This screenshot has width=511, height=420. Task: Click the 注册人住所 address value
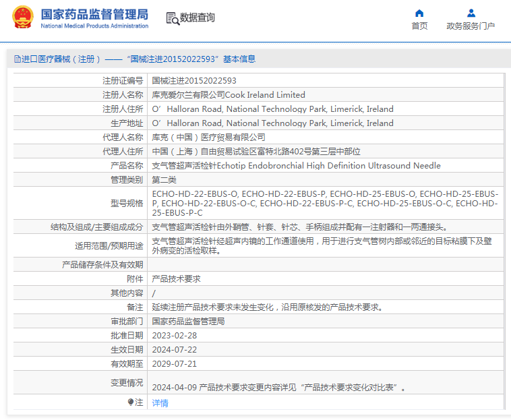272,109
